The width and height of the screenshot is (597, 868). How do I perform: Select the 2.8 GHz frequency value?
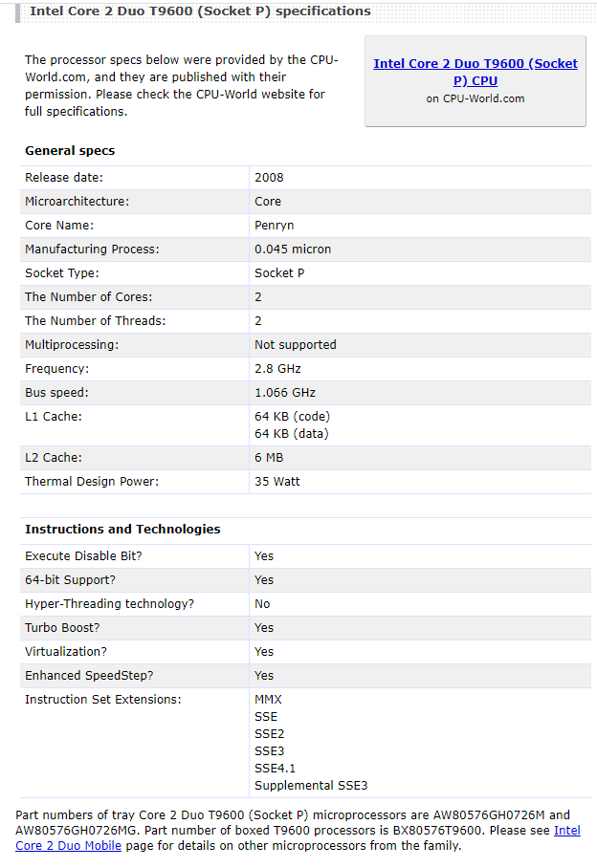tap(278, 369)
